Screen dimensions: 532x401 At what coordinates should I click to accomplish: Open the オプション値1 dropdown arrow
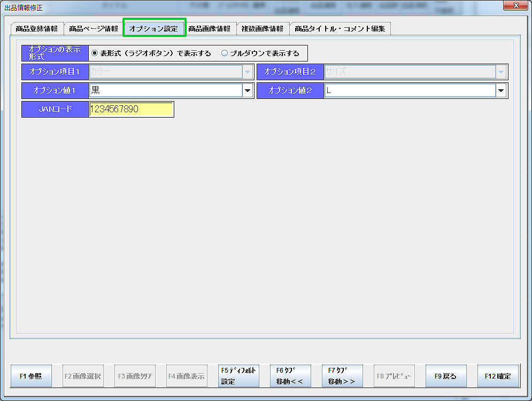coord(247,91)
